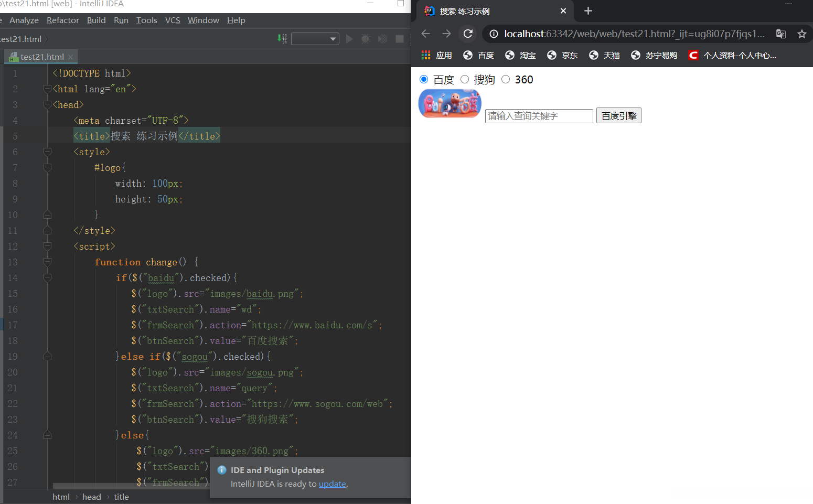Click the translate page icon
The image size is (813, 504).
click(781, 34)
